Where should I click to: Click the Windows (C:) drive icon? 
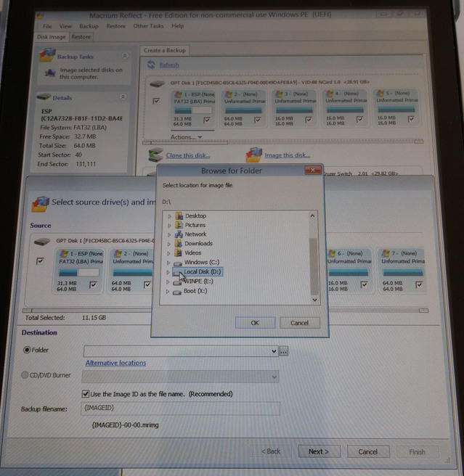click(x=178, y=263)
